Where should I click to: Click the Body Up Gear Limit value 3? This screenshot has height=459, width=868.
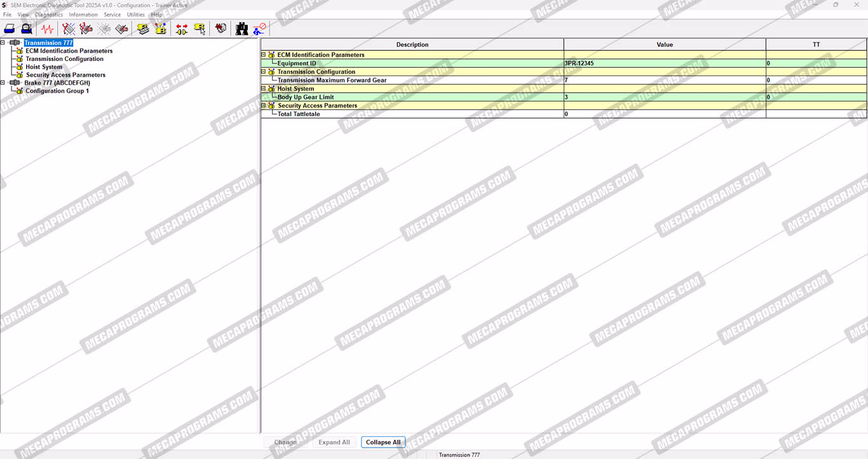566,97
